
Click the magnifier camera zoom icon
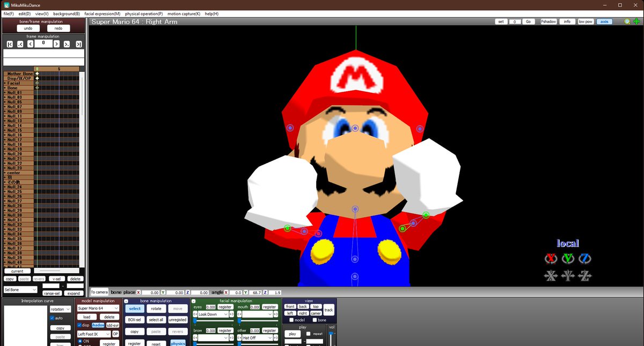click(x=627, y=21)
